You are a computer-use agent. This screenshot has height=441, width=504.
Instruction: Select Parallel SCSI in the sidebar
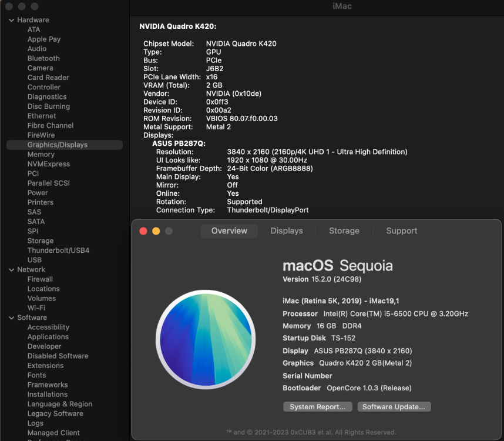pos(49,183)
